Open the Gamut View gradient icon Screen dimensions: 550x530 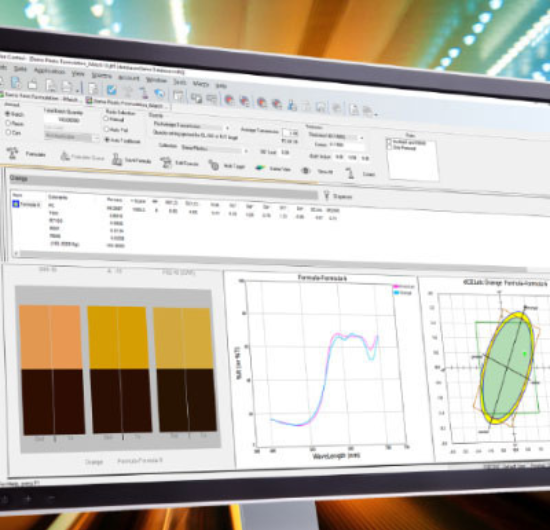coord(260,168)
